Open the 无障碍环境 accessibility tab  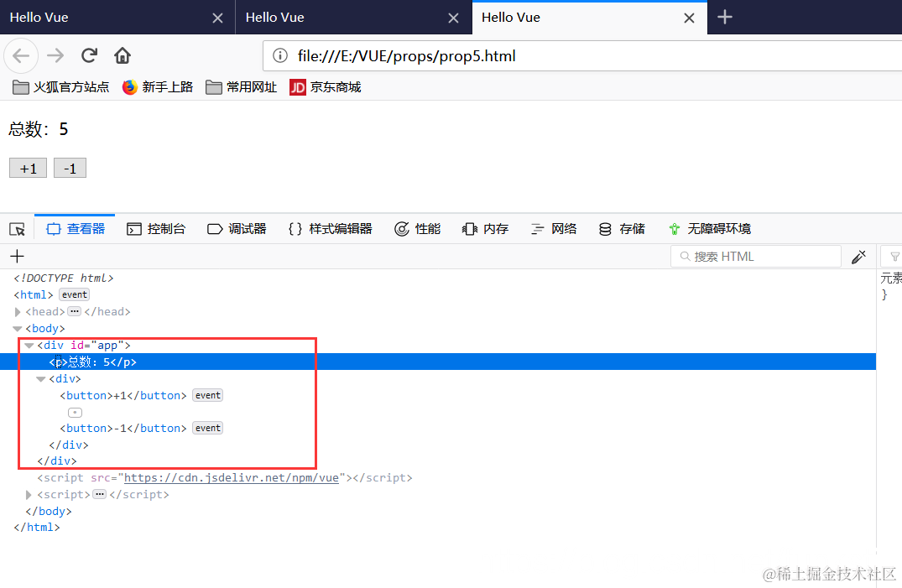pyautogui.click(x=710, y=229)
